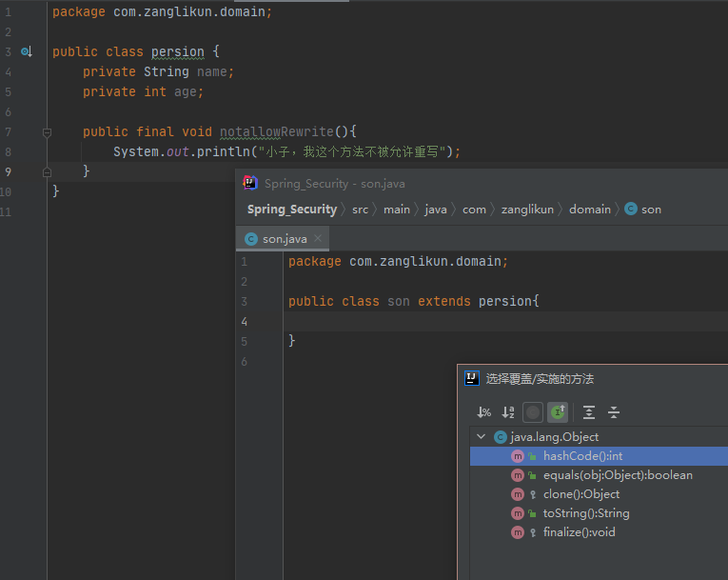This screenshot has height=580, width=728.
Task: Click the expand all icon
Action: 589,412
